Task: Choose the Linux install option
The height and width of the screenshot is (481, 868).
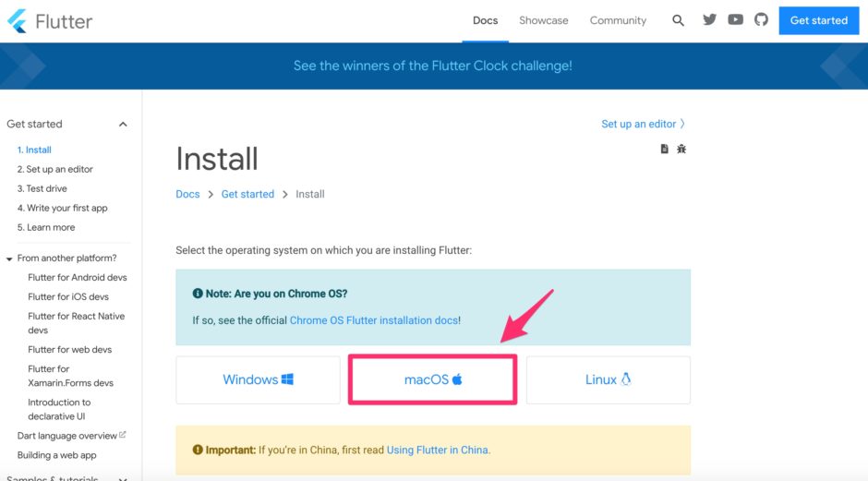Action: point(608,379)
